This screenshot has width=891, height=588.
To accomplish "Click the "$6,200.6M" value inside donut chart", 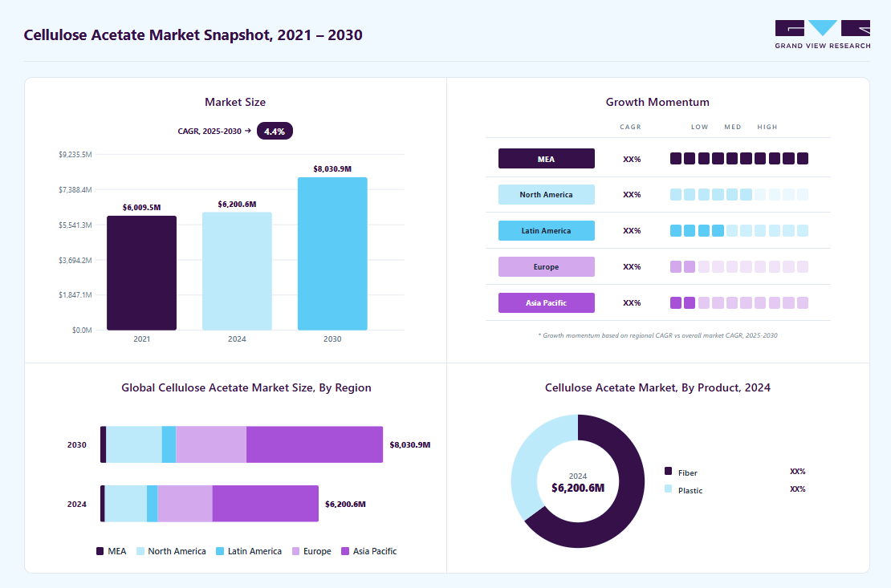I will [x=578, y=488].
